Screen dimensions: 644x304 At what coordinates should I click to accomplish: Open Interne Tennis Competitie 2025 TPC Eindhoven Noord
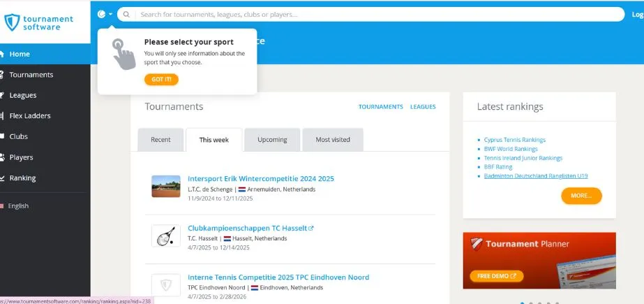coord(278,277)
